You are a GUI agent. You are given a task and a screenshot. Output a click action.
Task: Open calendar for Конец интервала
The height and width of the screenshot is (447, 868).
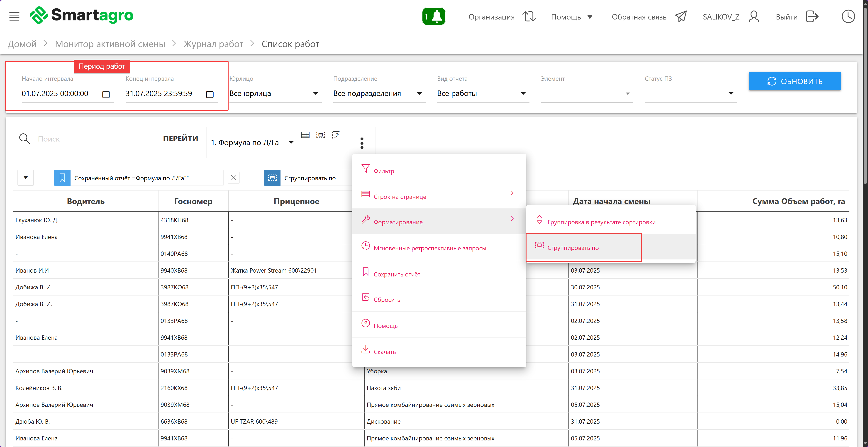tap(210, 94)
